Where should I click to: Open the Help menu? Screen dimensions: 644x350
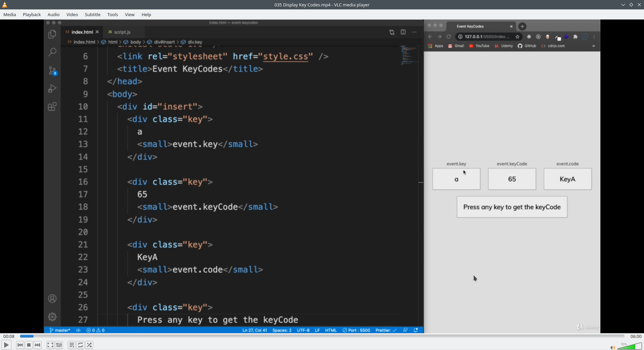click(146, 14)
